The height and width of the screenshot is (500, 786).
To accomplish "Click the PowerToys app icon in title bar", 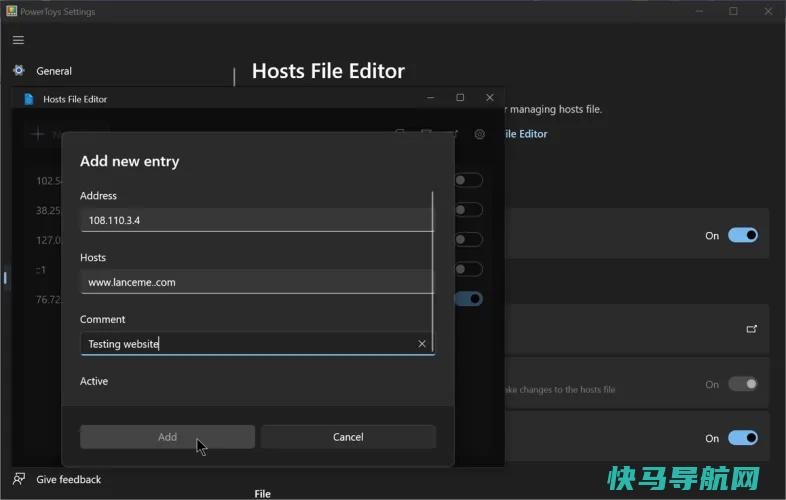I will 12,11.
